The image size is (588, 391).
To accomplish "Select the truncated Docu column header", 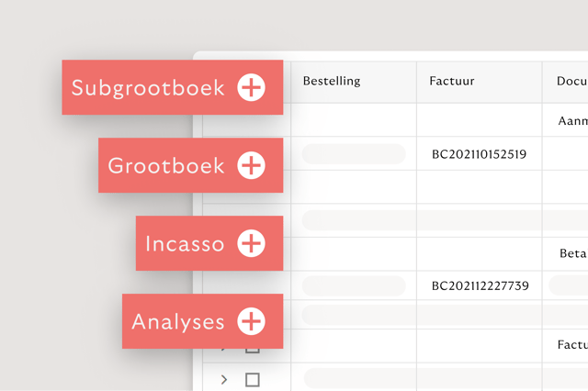I will [x=571, y=81].
